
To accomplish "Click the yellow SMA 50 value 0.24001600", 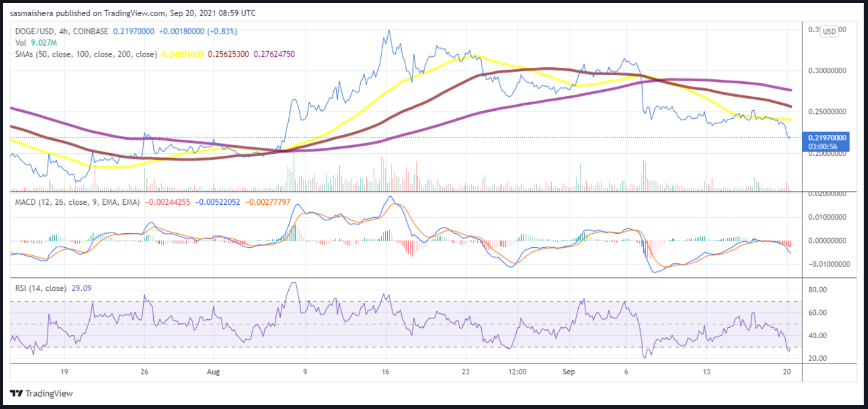I will click(x=182, y=54).
